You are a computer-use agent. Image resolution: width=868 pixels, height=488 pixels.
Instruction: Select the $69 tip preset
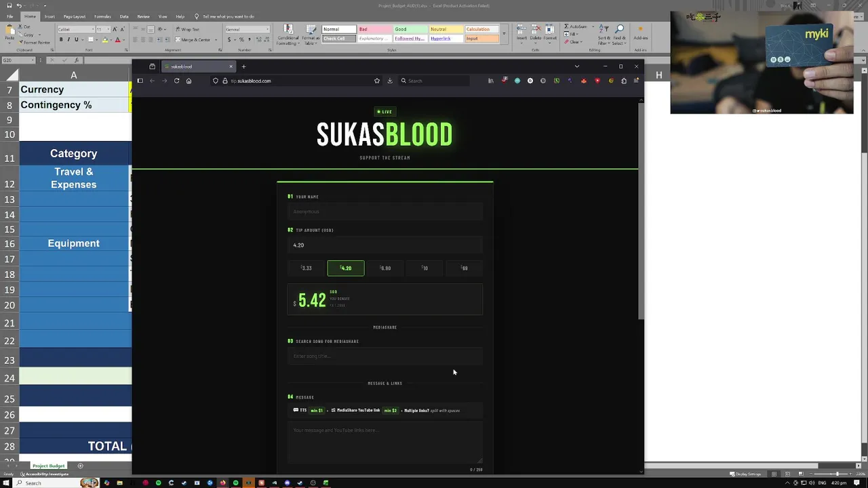[x=465, y=268]
